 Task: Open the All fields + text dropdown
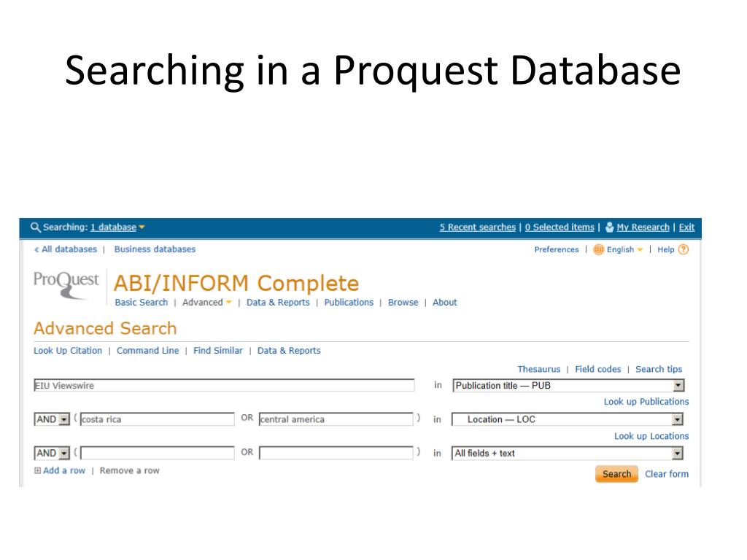677,454
